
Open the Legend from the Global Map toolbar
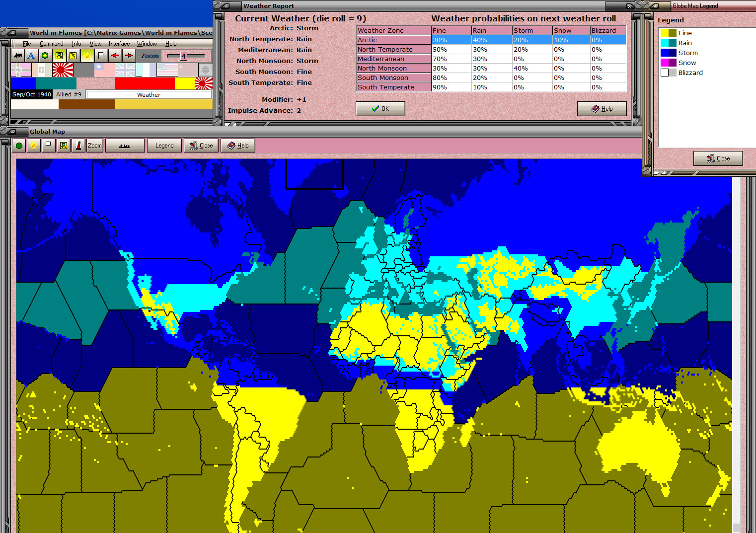164,145
